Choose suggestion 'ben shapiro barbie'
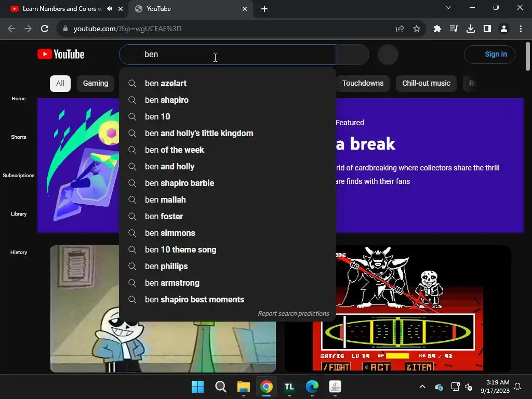This screenshot has width=532, height=399. tap(228, 183)
